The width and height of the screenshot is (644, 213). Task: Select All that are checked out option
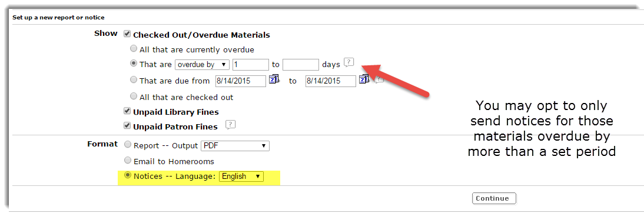tap(134, 96)
